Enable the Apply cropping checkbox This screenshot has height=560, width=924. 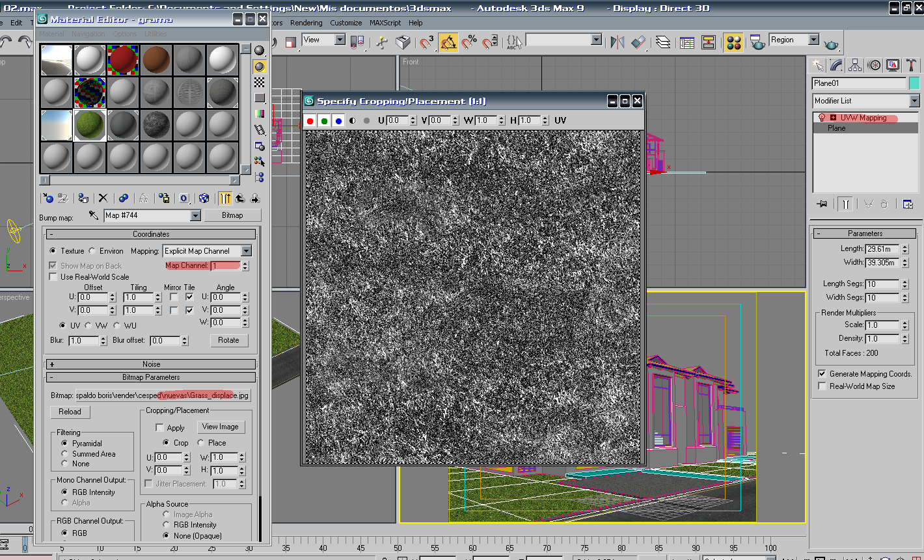(159, 428)
